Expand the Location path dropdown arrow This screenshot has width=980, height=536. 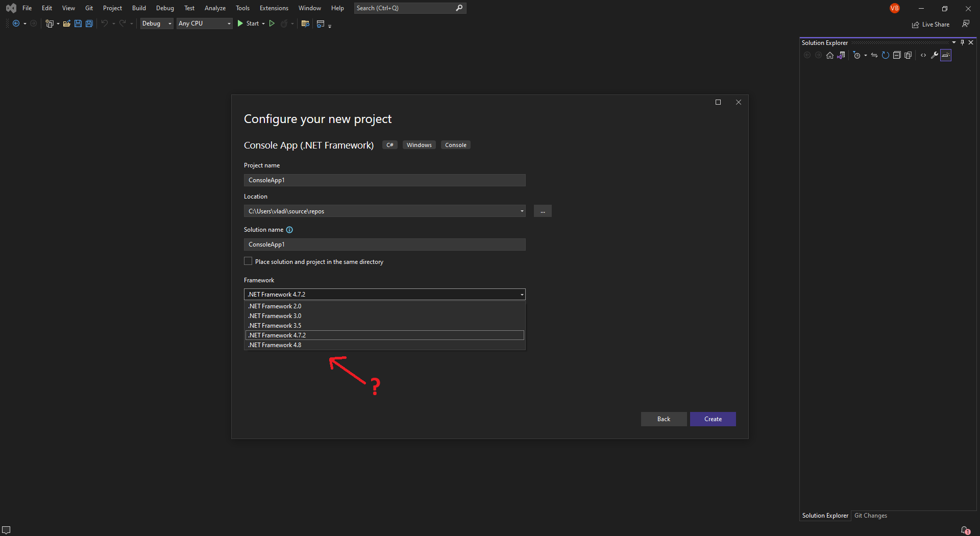[x=522, y=211]
